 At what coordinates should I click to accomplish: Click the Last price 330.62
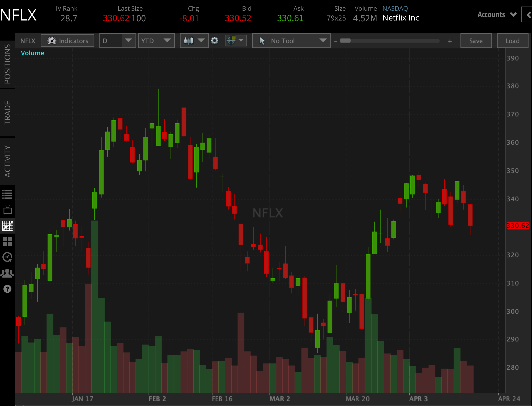tap(116, 18)
